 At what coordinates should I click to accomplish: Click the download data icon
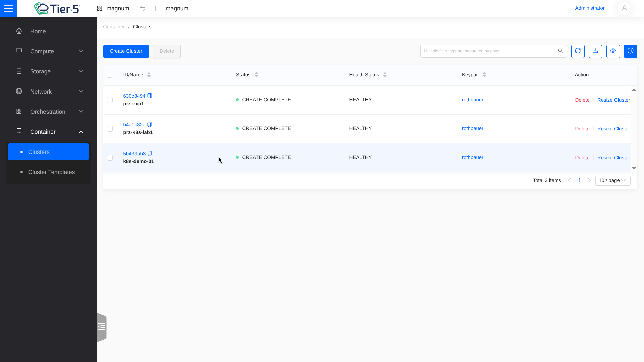pyautogui.click(x=595, y=51)
